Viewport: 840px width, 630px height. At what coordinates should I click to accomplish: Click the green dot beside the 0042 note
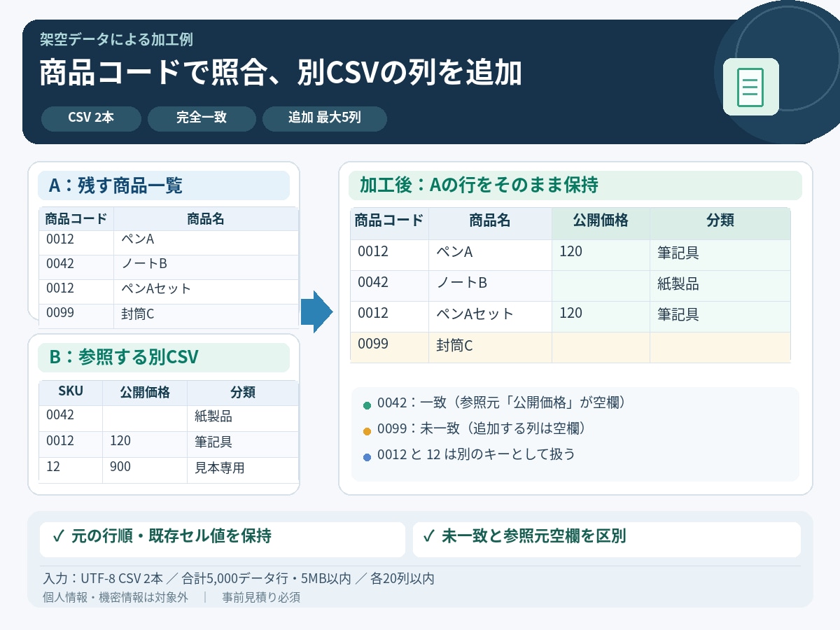coord(367,405)
